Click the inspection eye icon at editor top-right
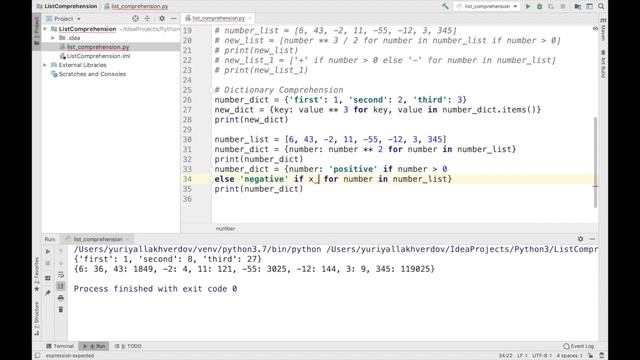Viewport: 640px width, 360px height. coord(595,29)
